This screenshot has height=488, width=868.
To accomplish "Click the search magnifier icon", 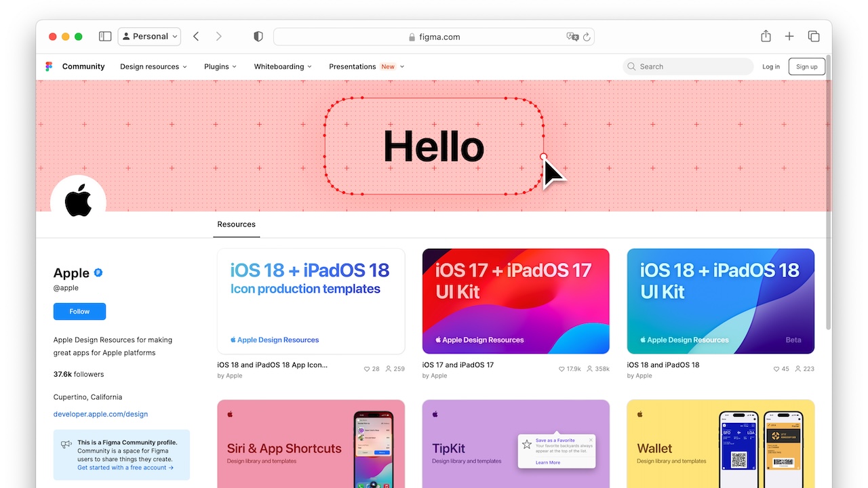I will click(x=632, y=66).
